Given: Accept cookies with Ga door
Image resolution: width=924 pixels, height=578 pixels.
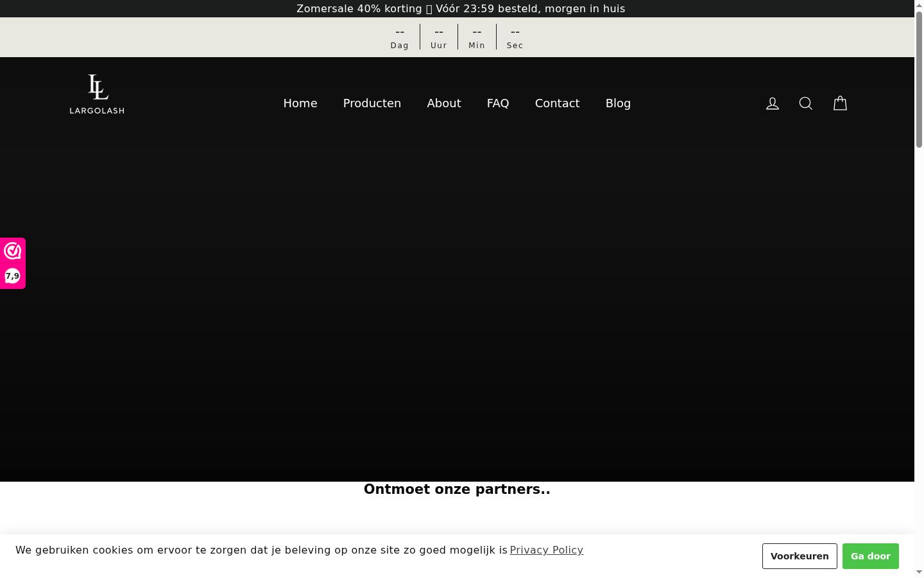Looking at the screenshot, I should pyautogui.click(x=871, y=556).
